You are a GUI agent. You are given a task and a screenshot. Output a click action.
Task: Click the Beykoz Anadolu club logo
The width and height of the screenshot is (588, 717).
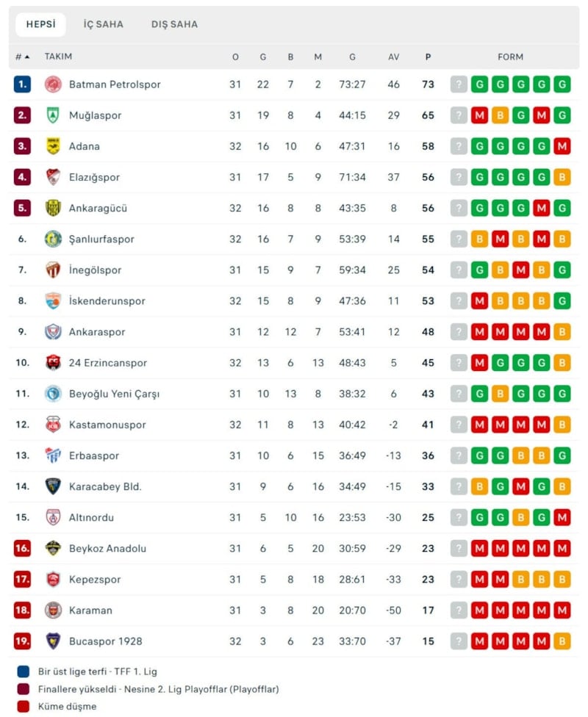tap(53, 548)
